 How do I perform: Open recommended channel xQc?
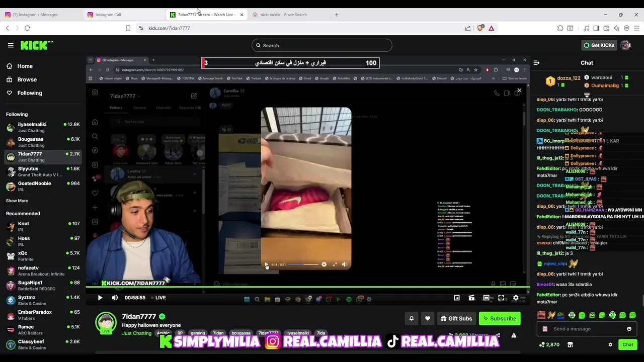tap(42, 256)
